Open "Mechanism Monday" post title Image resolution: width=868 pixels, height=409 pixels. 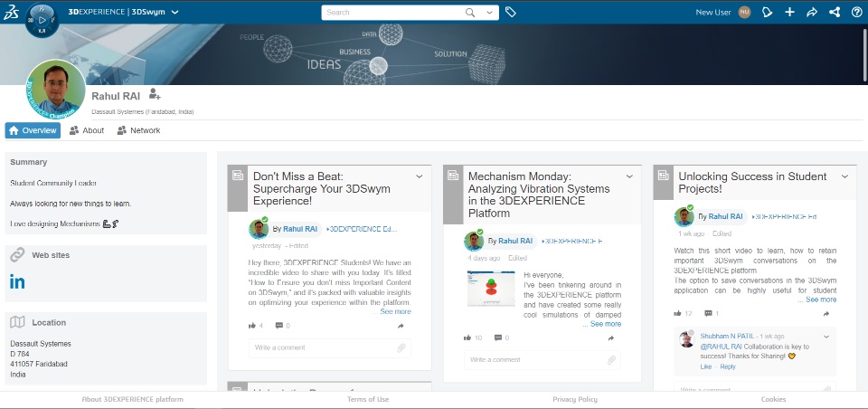pyautogui.click(x=539, y=195)
